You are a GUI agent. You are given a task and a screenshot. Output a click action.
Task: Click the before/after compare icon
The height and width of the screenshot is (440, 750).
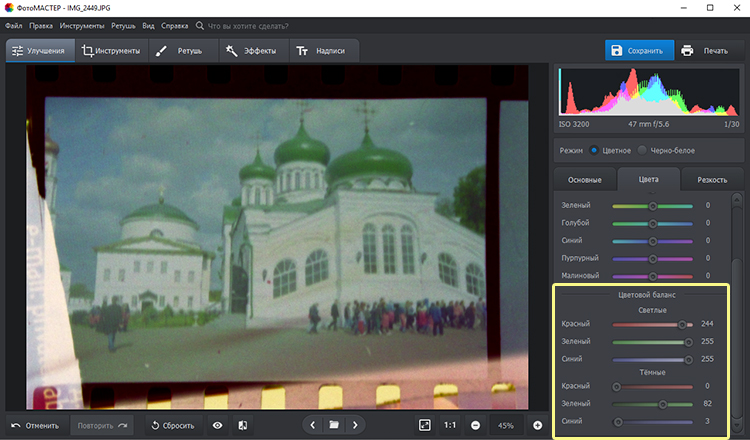tap(243, 425)
